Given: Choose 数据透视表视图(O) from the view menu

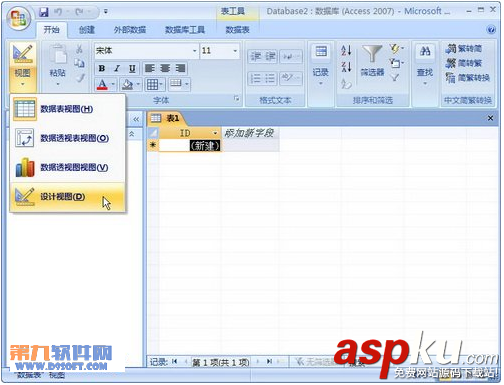Looking at the screenshot, I should [x=68, y=138].
